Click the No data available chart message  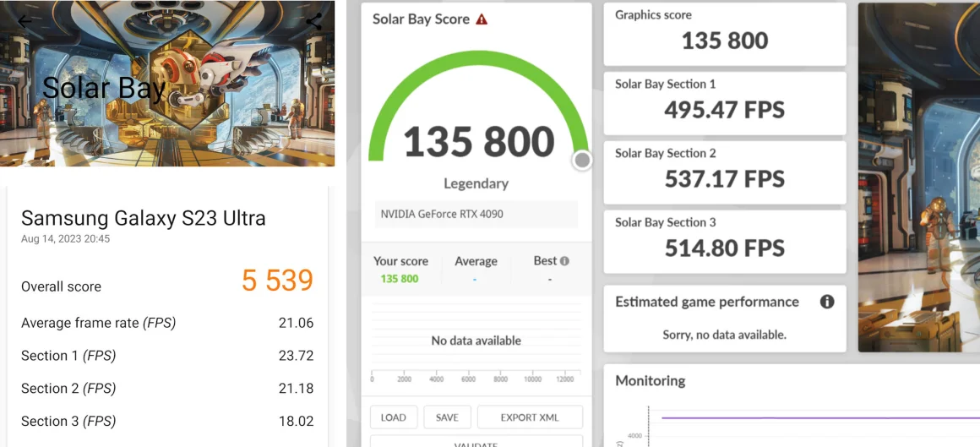click(476, 341)
